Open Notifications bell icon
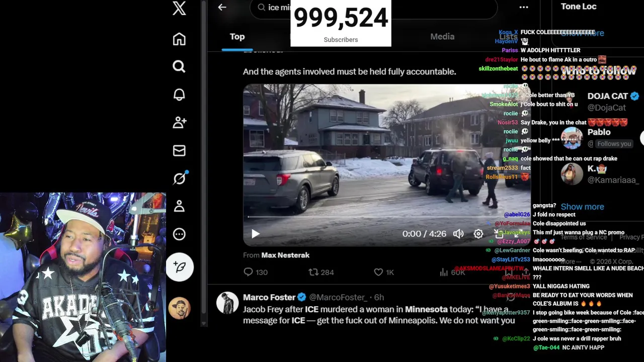 pyautogui.click(x=179, y=95)
